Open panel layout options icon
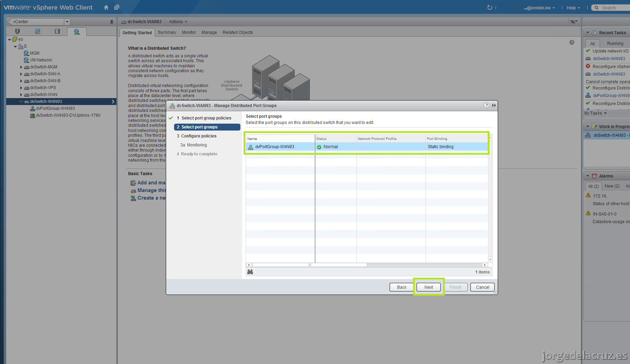This screenshot has height=364, width=630. point(574,21)
